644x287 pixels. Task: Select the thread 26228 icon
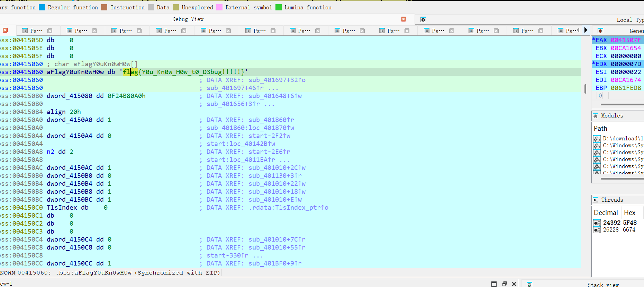597,229
